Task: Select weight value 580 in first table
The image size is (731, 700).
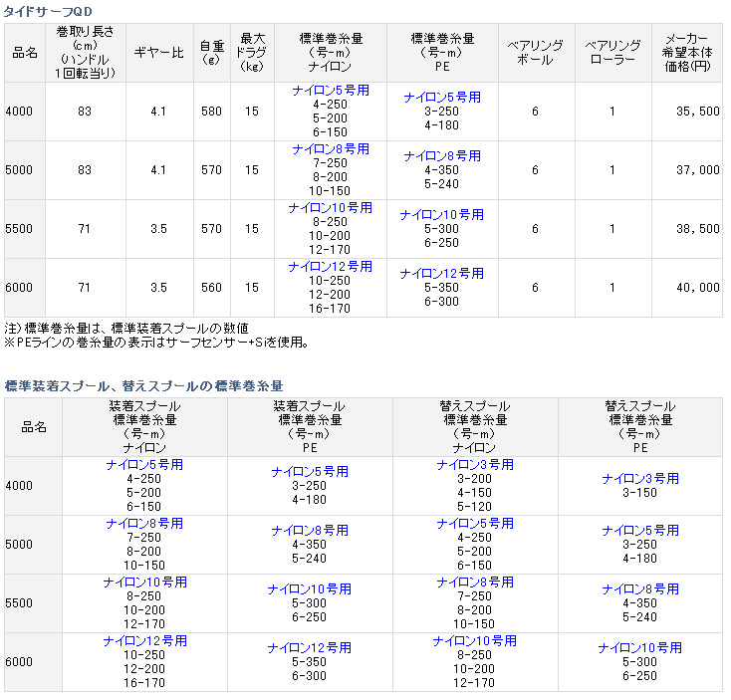Action: tap(211, 112)
